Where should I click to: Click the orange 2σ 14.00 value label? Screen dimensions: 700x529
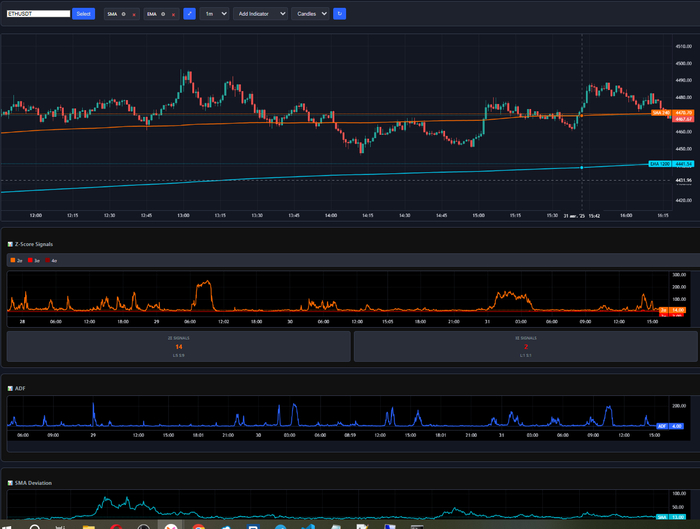point(673,310)
